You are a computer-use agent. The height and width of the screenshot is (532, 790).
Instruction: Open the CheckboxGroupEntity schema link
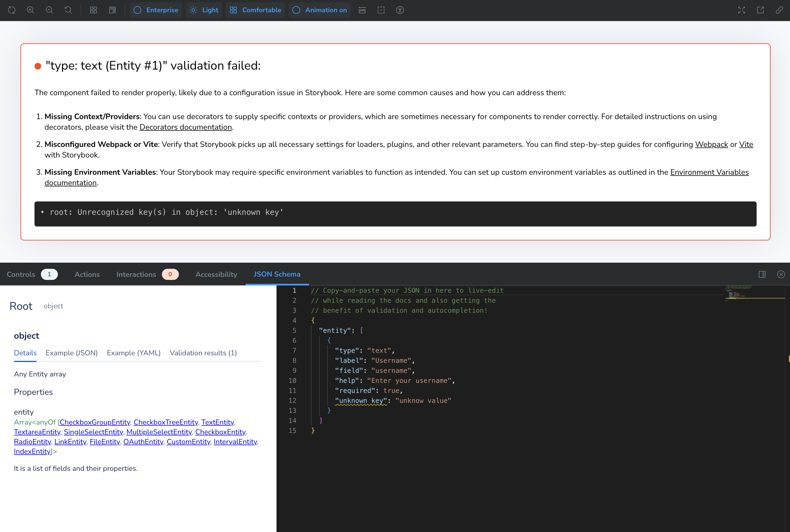(x=95, y=422)
